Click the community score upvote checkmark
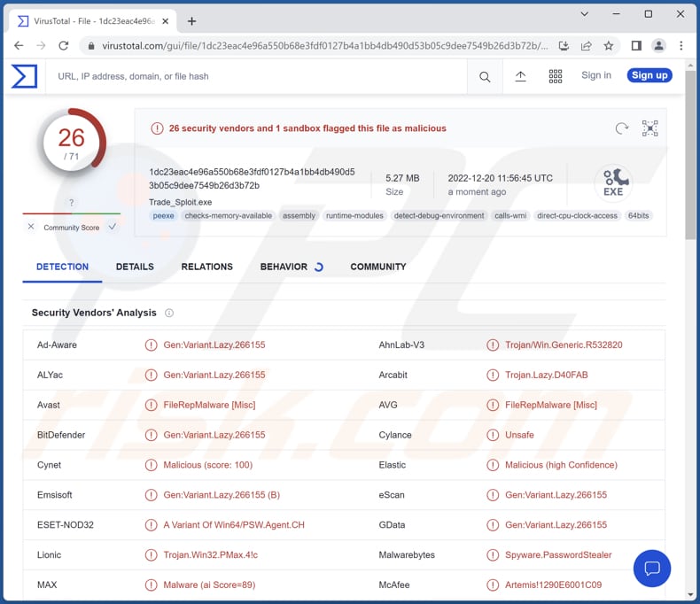Screen dimensions: 700x604 click(x=112, y=227)
